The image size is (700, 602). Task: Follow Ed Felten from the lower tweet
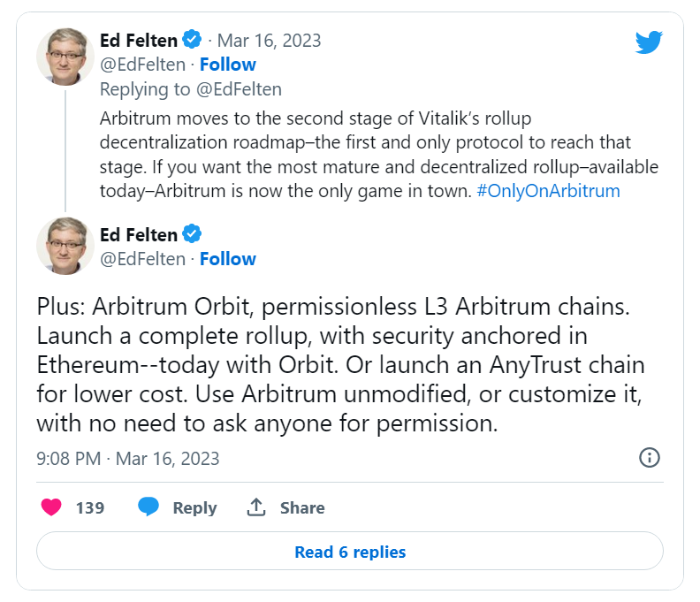click(227, 259)
